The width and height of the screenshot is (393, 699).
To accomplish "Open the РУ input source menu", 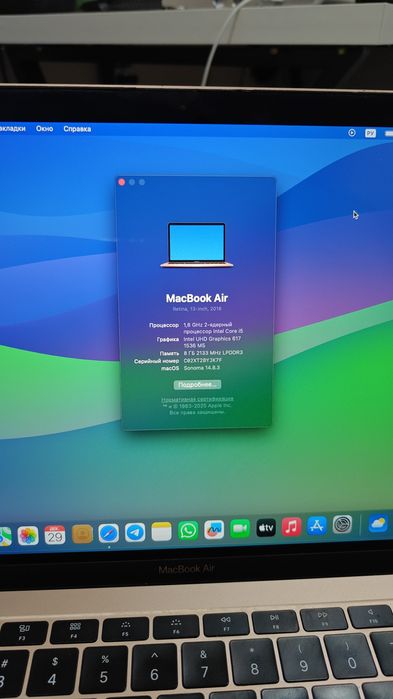I will [x=370, y=133].
